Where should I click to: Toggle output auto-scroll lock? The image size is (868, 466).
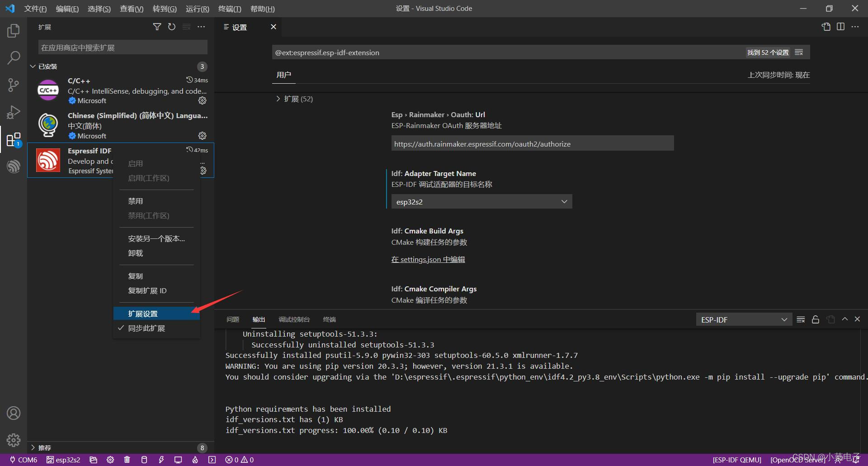[x=816, y=319]
